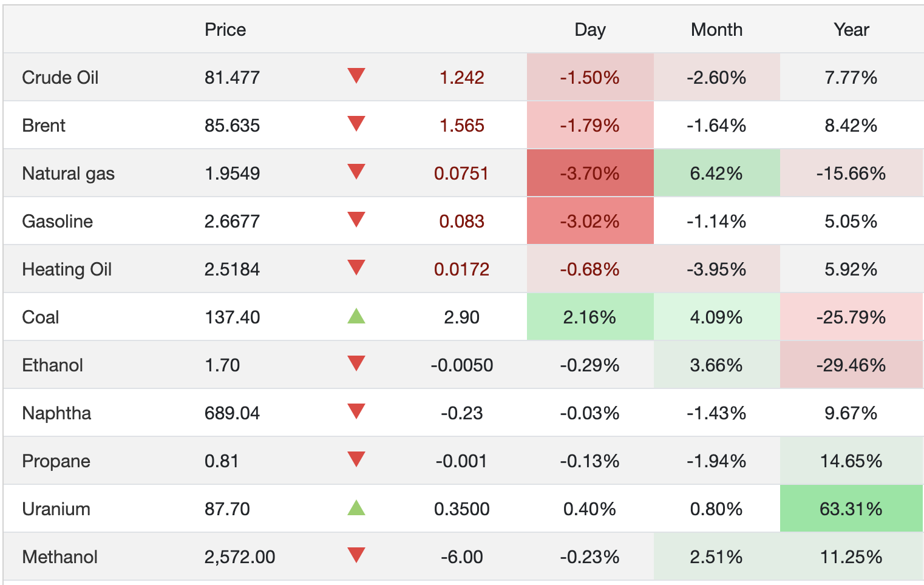Sort by the Month column header
Image resolution: width=924 pixels, height=585 pixels.
pos(716,30)
